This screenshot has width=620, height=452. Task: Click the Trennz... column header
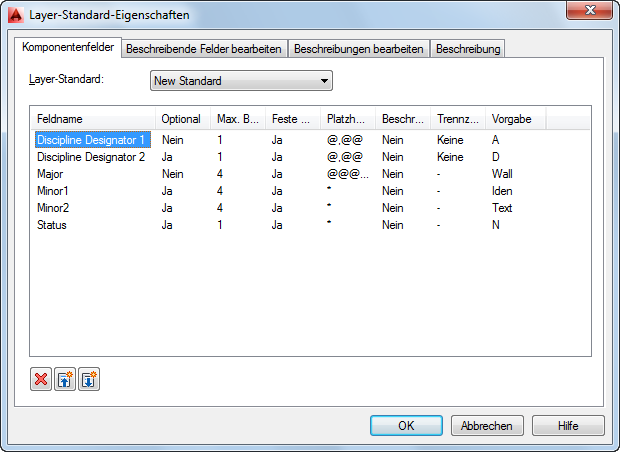pyautogui.click(x=458, y=119)
